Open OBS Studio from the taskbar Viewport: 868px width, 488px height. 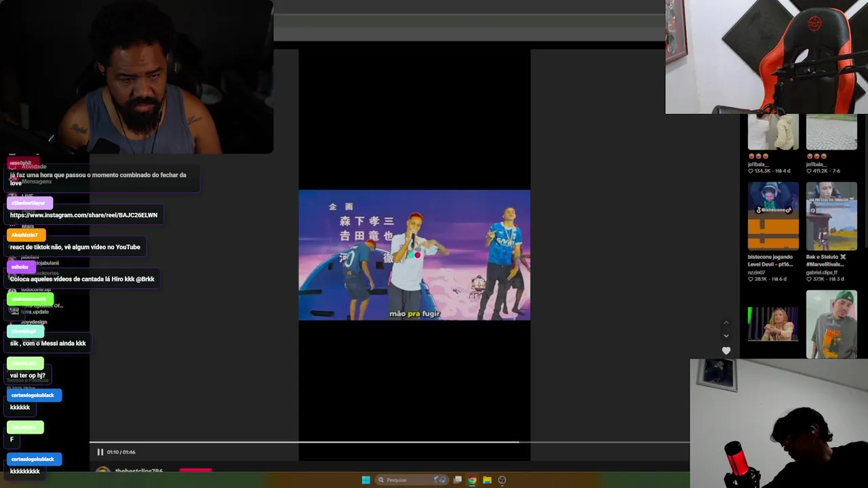pyautogui.click(x=502, y=480)
